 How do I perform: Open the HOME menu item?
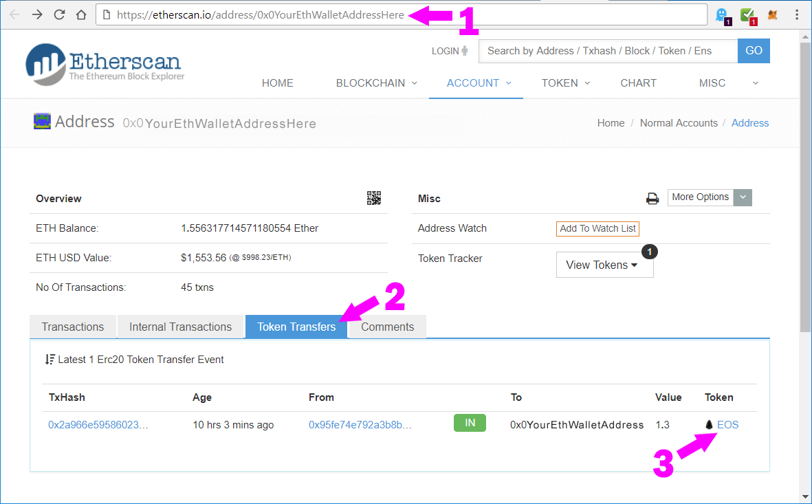278,83
